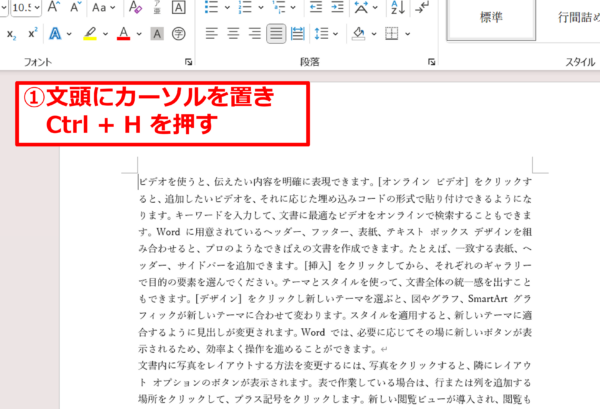Apply yellow text highlight color

tap(88, 33)
